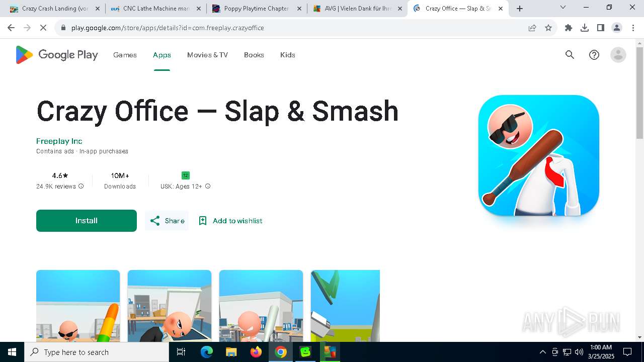The height and width of the screenshot is (362, 644).
Task: Search Google Play with the magnifier icon
Action: coord(570,55)
